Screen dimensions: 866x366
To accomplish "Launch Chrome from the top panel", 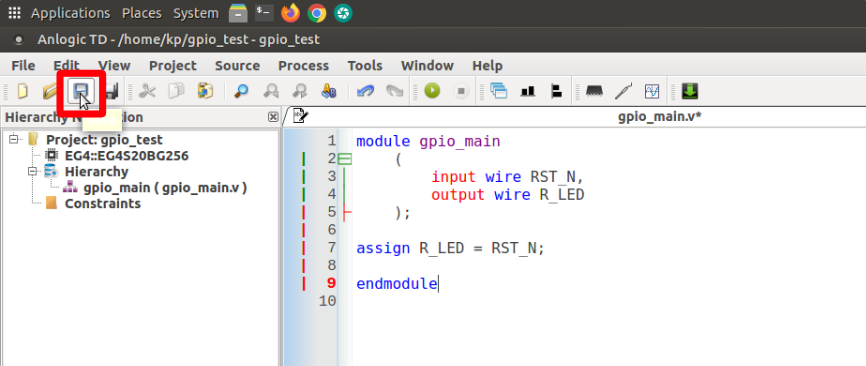I will click(317, 13).
